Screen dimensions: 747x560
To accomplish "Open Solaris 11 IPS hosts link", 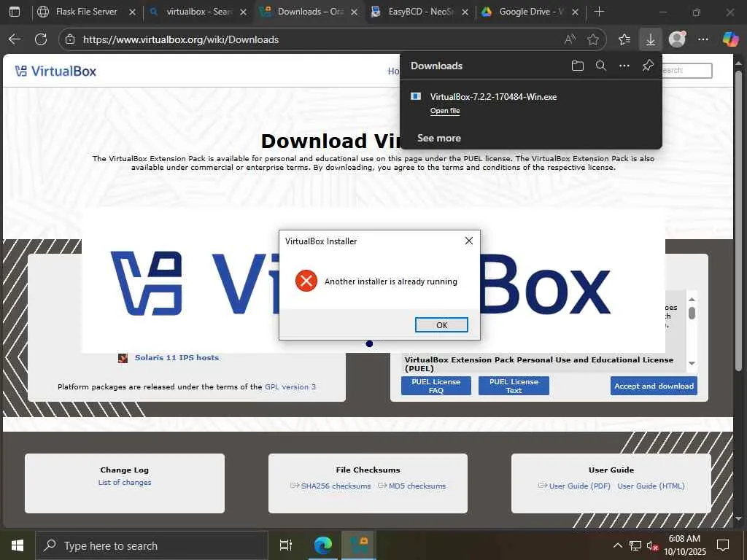I will pyautogui.click(x=177, y=357).
